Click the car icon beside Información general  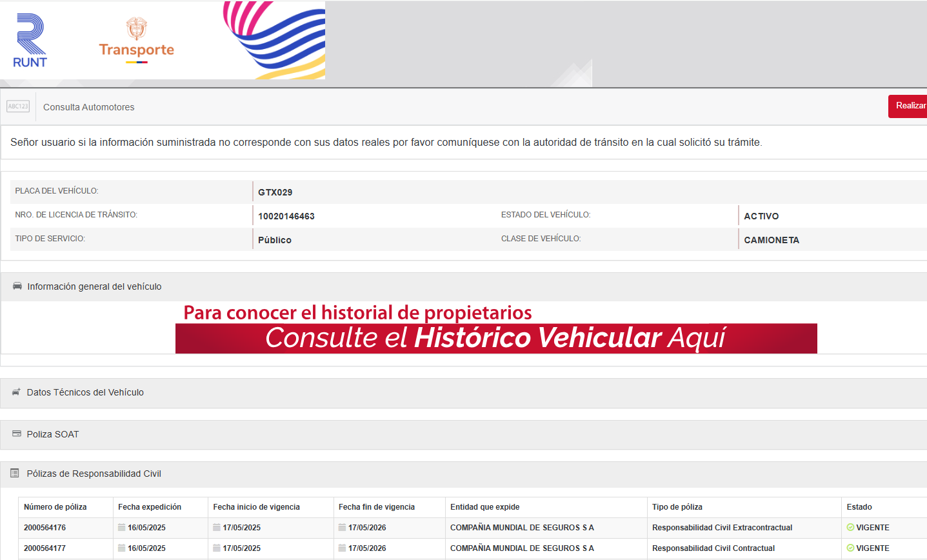coord(17,286)
